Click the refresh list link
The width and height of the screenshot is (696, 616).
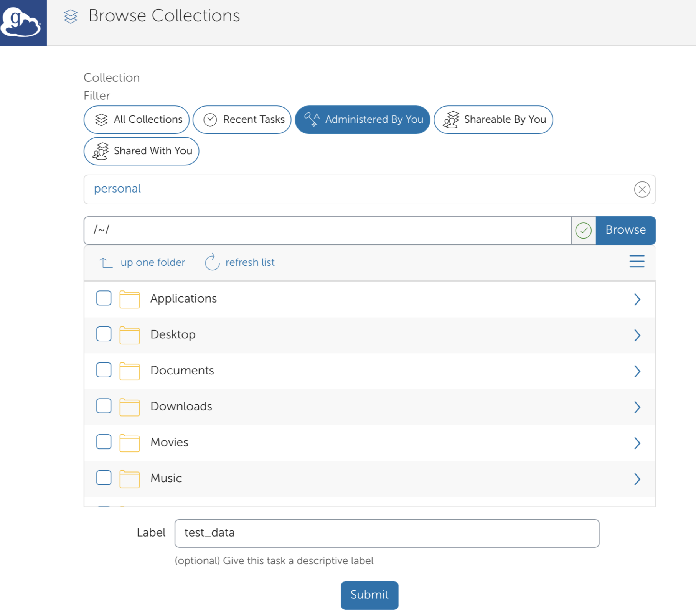[x=250, y=262]
